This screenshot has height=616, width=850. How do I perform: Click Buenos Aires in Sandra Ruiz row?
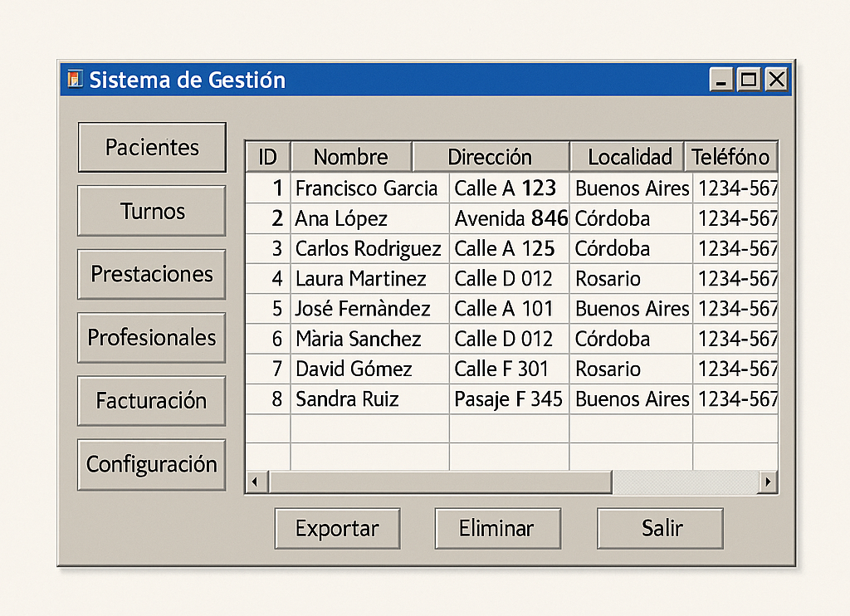coord(631,399)
